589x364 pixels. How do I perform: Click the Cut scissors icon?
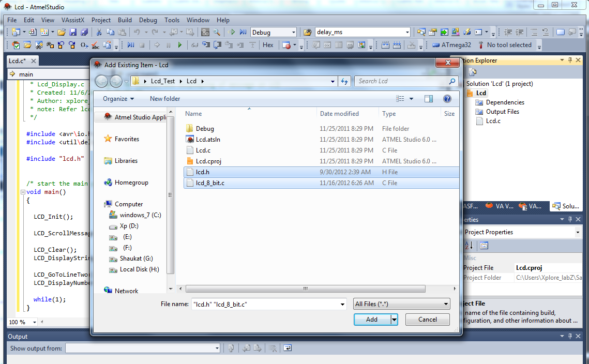pos(99,32)
